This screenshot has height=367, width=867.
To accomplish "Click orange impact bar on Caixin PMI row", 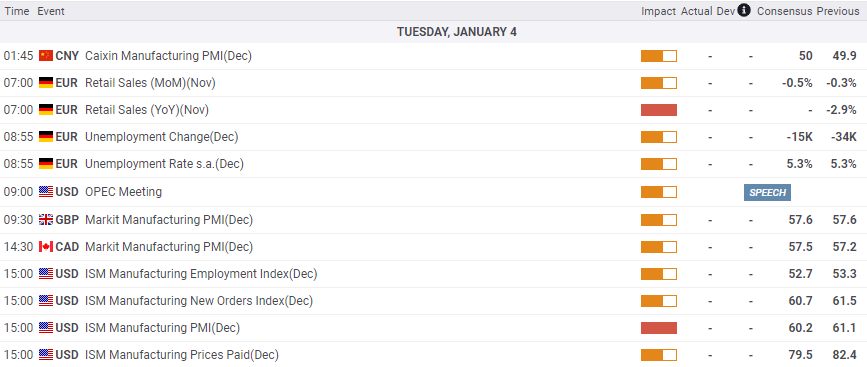I will pyautogui.click(x=659, y=56).
